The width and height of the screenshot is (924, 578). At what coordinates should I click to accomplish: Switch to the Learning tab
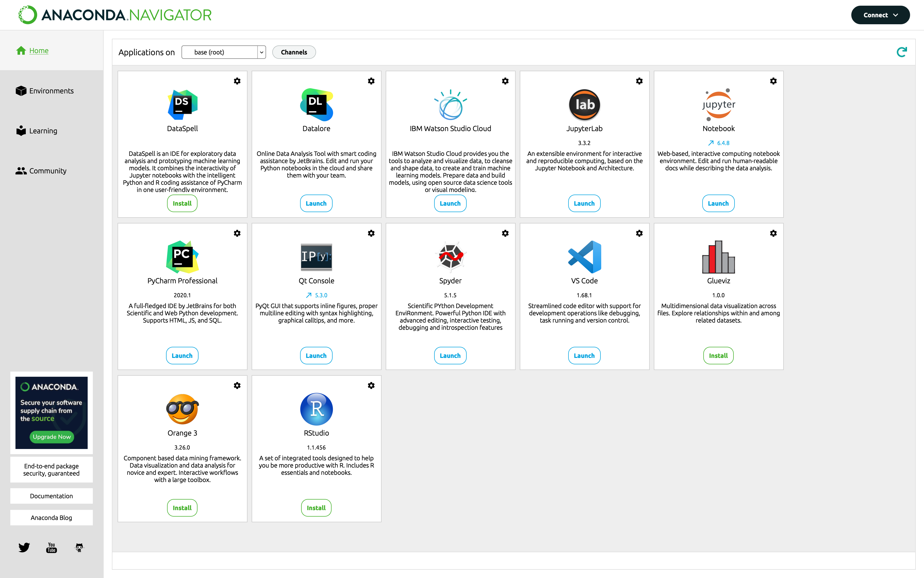click(x=37, y=131)
